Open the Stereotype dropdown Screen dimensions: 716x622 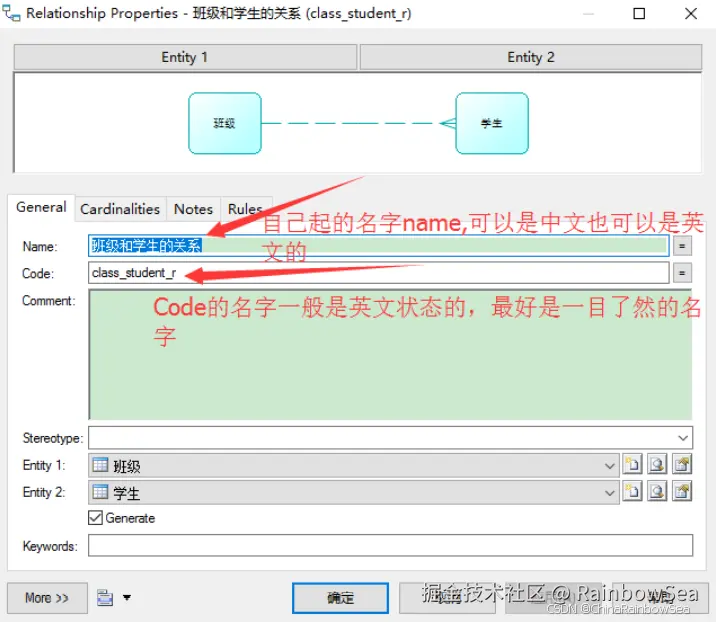coord(683,438)
